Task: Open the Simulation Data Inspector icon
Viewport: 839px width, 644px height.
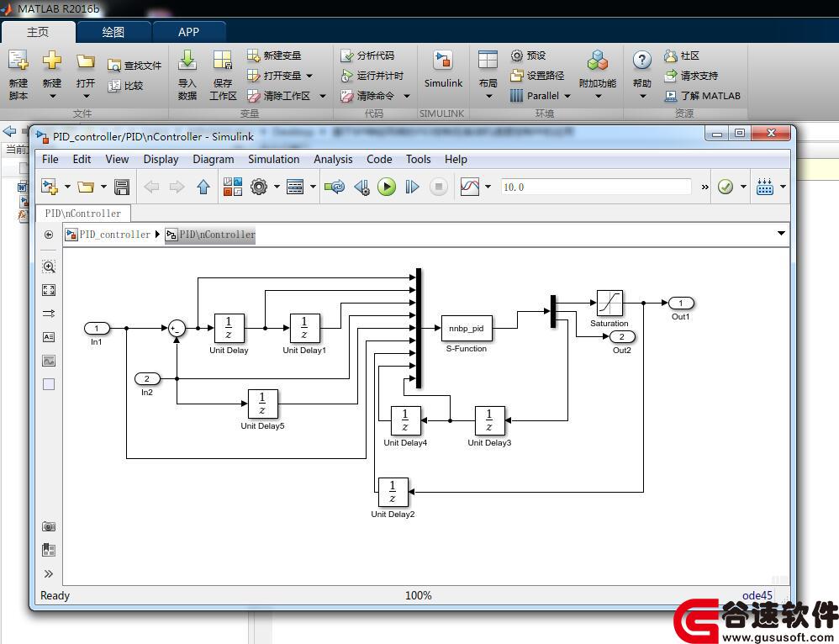Action: [470, 187]
